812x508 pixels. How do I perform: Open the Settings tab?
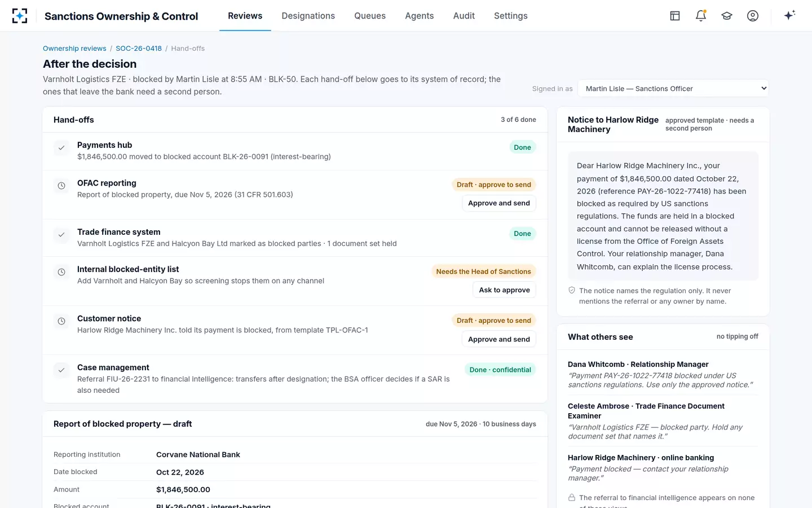(x=511, y=16)
